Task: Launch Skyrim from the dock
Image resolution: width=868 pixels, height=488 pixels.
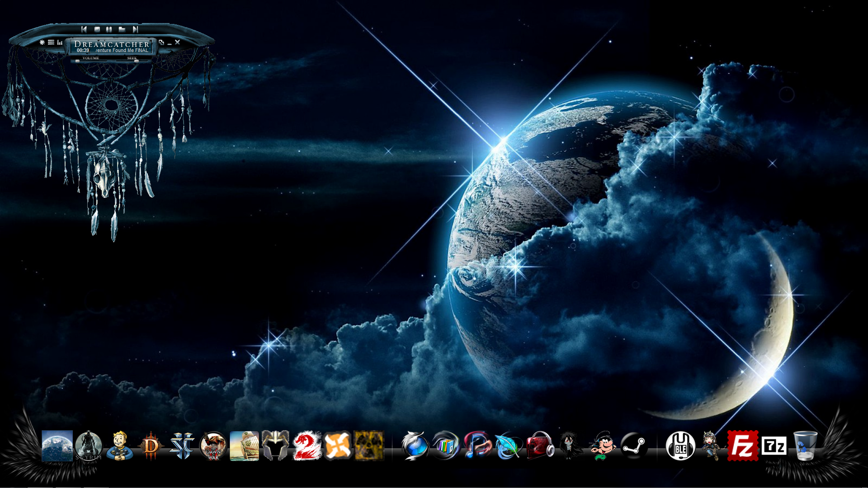Action: pos(89,446)
